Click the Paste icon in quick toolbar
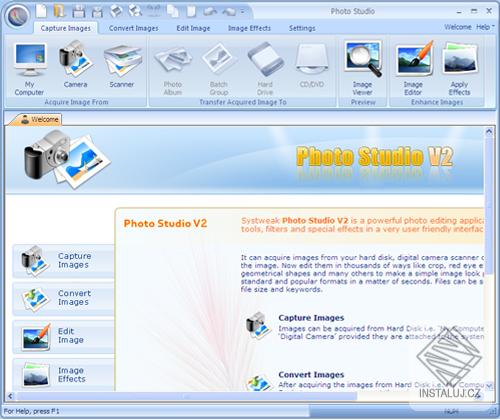The image size is (500, 420). coord(191,11)
